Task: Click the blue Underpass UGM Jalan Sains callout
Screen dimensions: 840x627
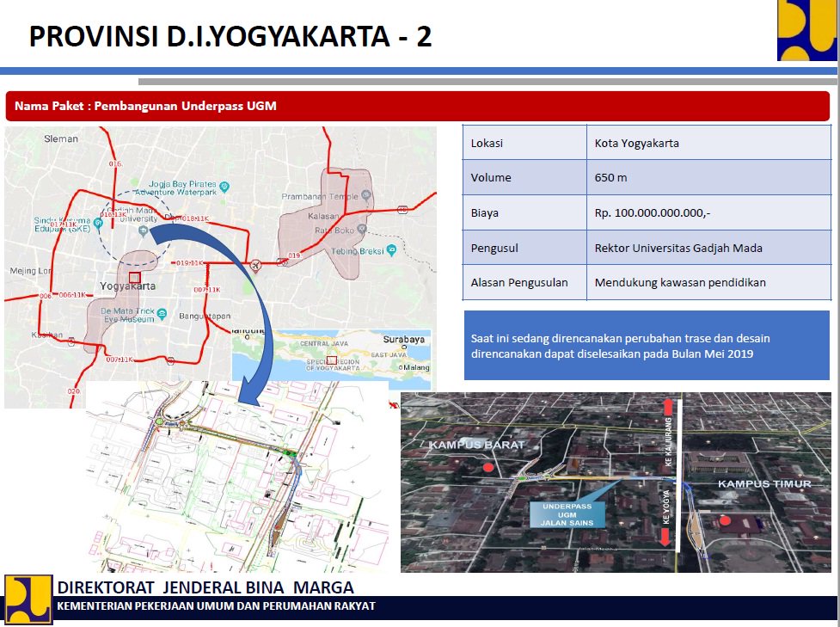Action: click(x=567, y=514)
